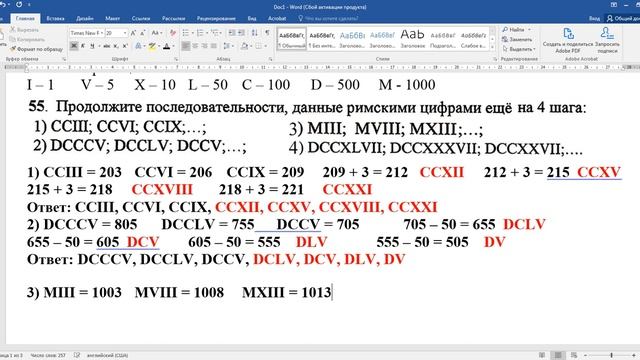
Task: Clear all formatting with eraser icon
Action: click(173, 33)
